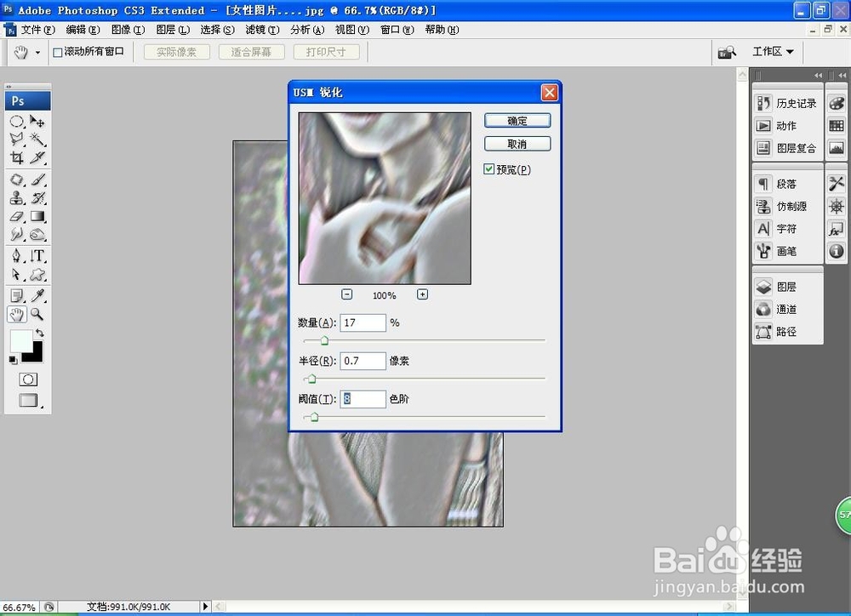Screen dimensions: 851x616
Task: Select the Zoom magnifier tool
Action: 37,314
